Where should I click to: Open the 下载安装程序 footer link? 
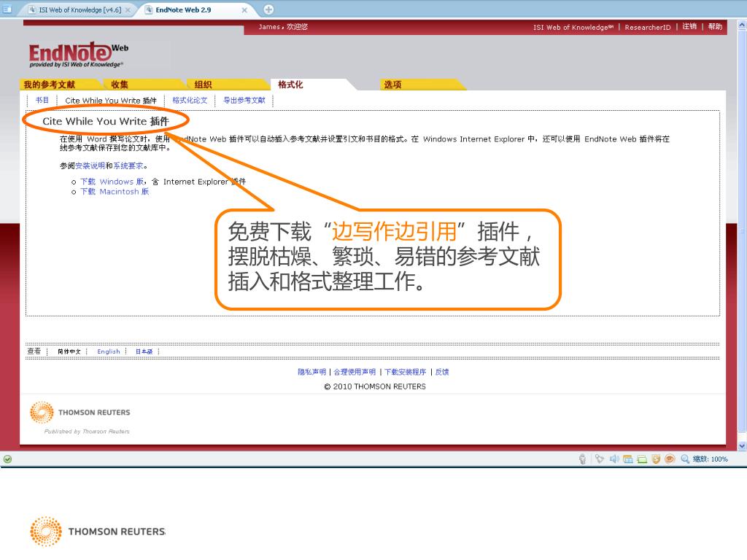pyautogui.click(x=406, y=372)
